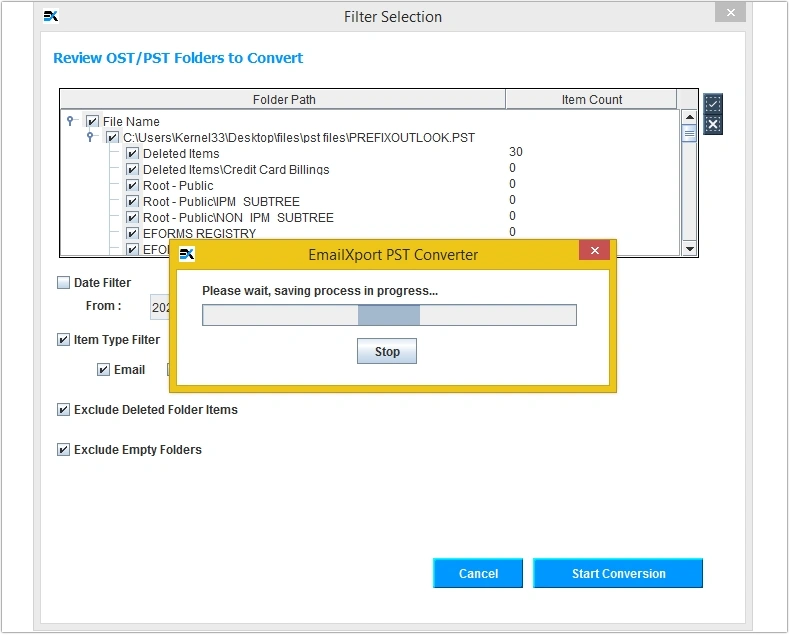Image resolution: width=790 pixels, height=635 pixels.
Task: Click the select-all folders icon
Action: pos(713,104)
